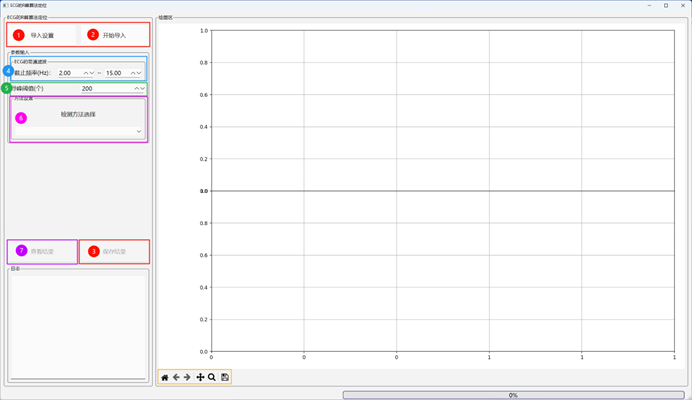The image size is (692, 400).
Task: Open the 检测方法选择 dropdown
Action: [x=78, y=131]
